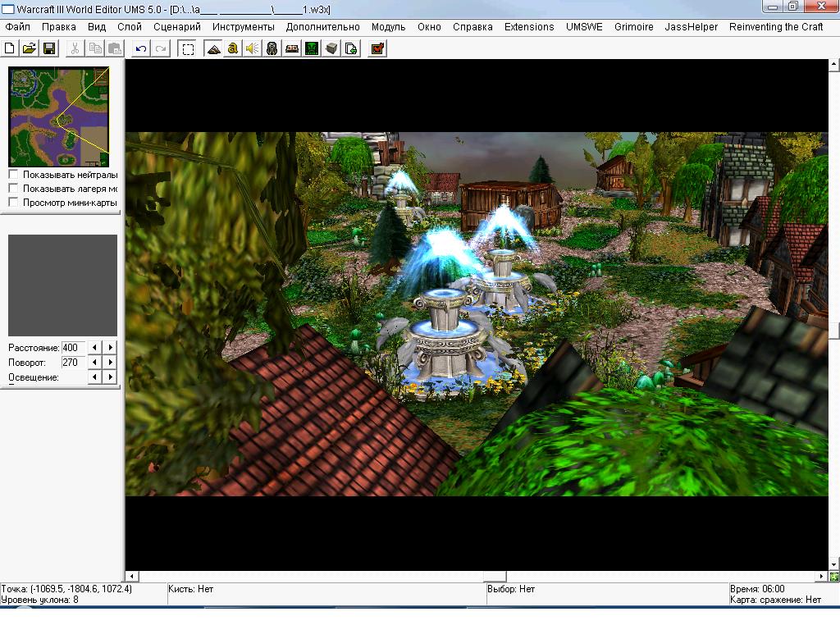
Task: Save the map with floppy disk icon
Action: 49,48
